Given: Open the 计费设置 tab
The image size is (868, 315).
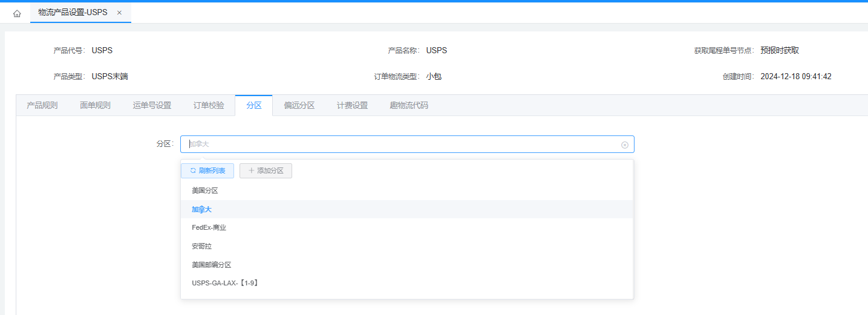Looking at the screenshot, I should click(352, 105).
